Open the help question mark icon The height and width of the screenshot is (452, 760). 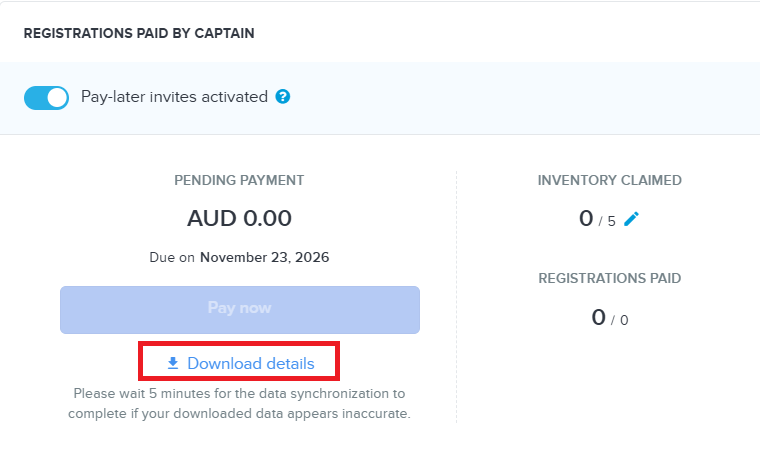pos(283,97)
